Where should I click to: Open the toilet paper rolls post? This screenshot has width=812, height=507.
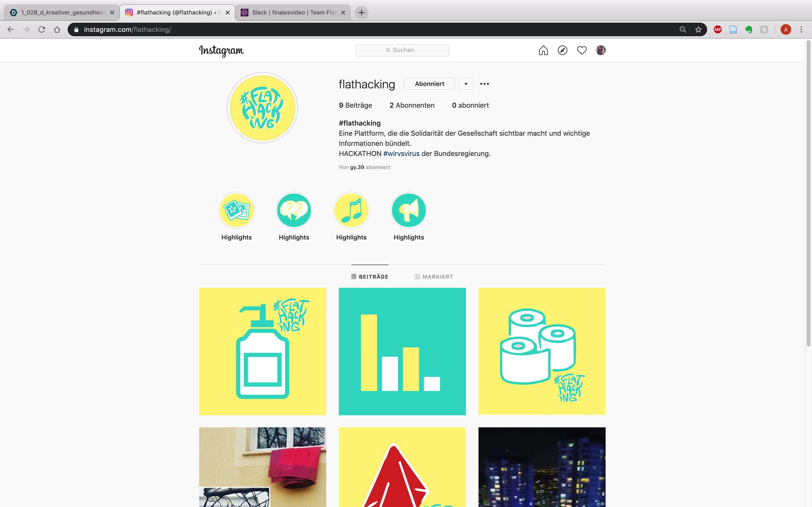click(x=542, y=351)
